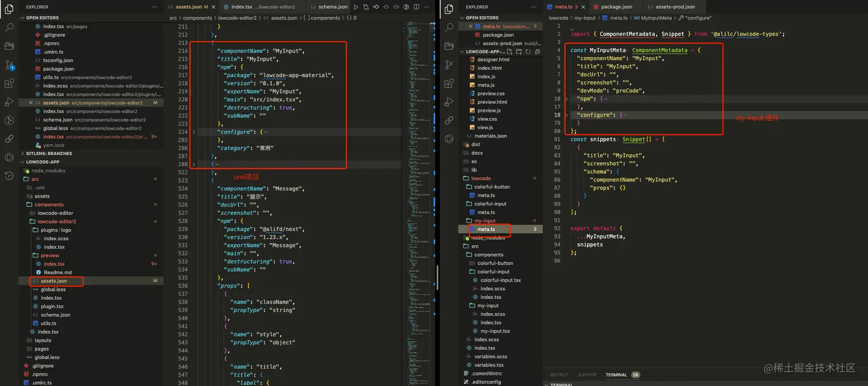
Task: Open Explorer view in right window activity bar
Action: (x=449, y=9)
